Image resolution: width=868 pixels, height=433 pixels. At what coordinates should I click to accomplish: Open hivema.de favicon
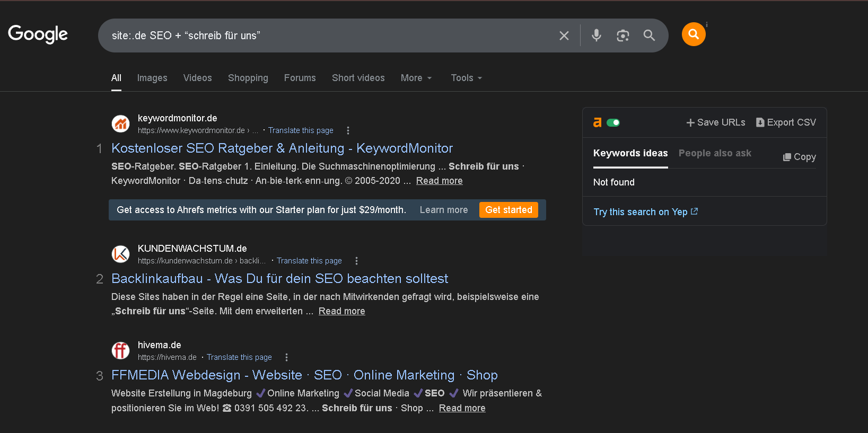(x=120, y=351)
